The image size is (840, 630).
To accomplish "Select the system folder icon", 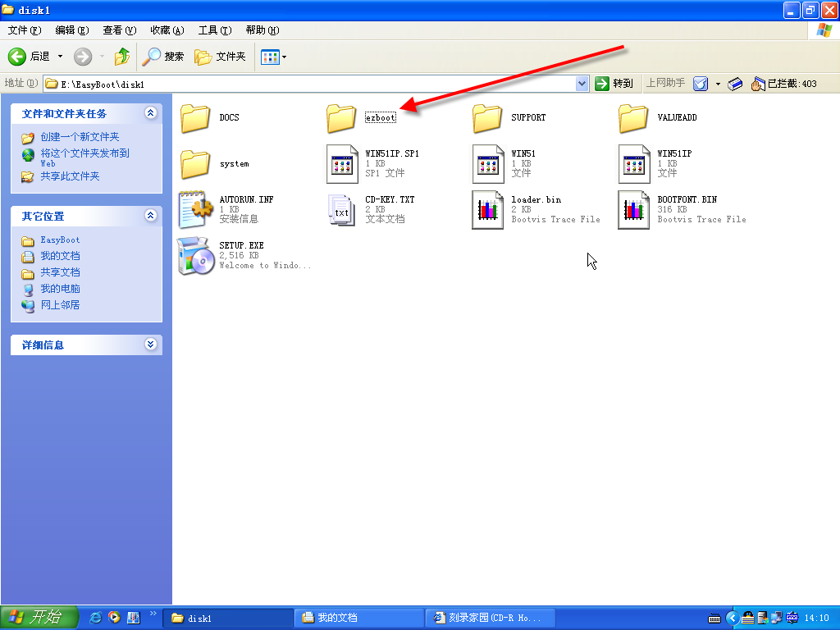I will point(195,164).
